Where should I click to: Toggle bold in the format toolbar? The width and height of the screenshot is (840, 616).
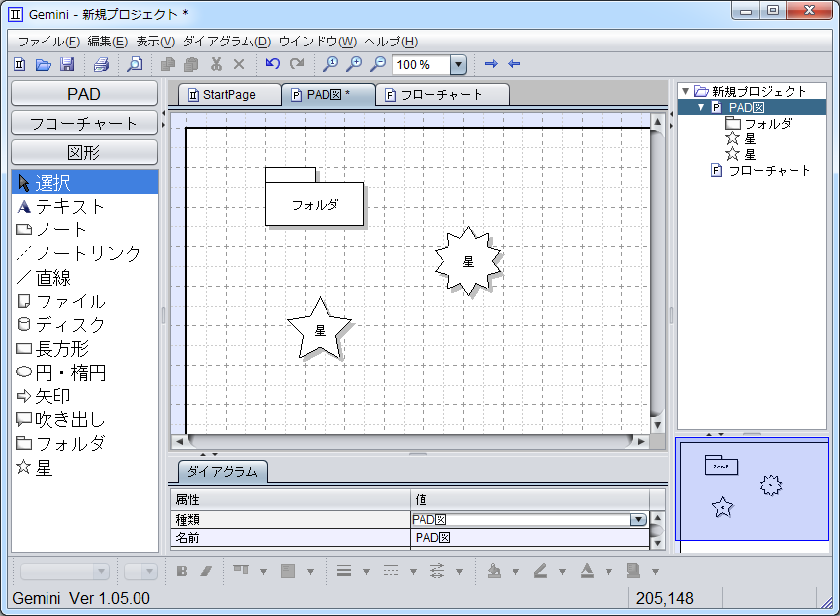pos(182,572)
